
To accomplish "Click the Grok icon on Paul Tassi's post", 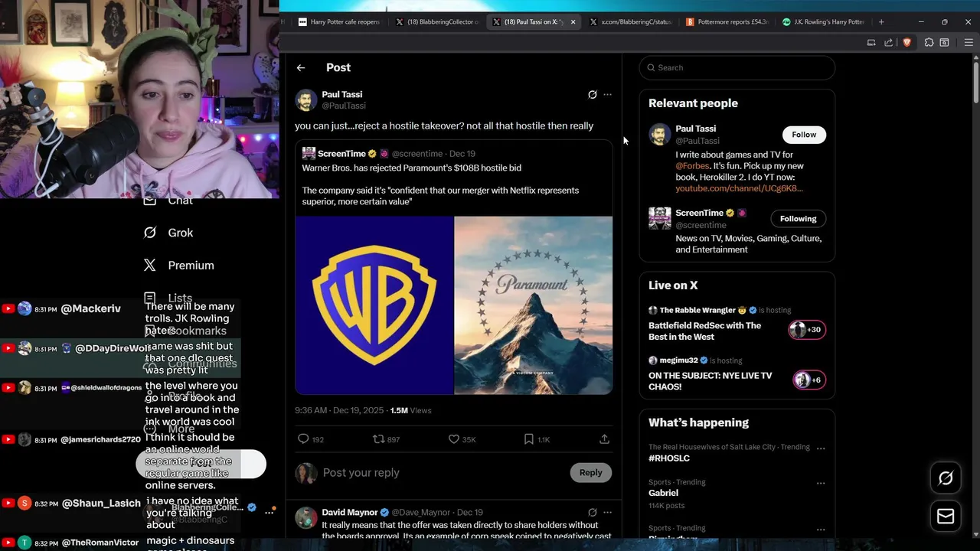I will point(592,95).
